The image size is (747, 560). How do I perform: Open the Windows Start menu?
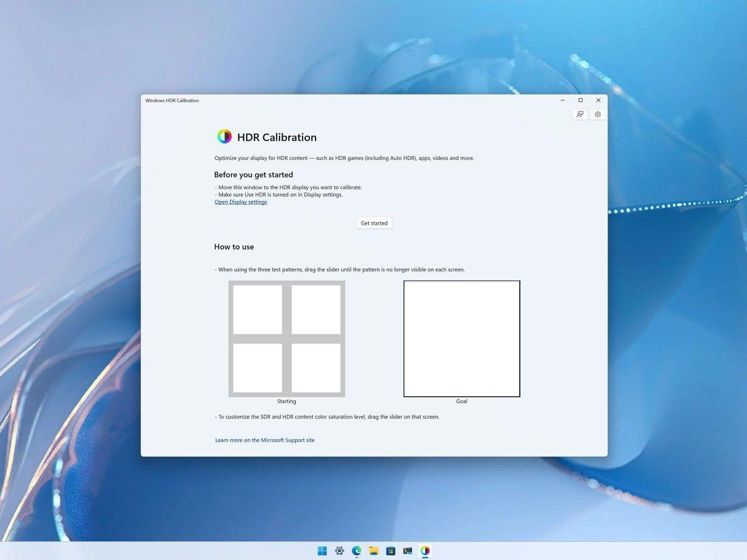[x=322, y=551]
